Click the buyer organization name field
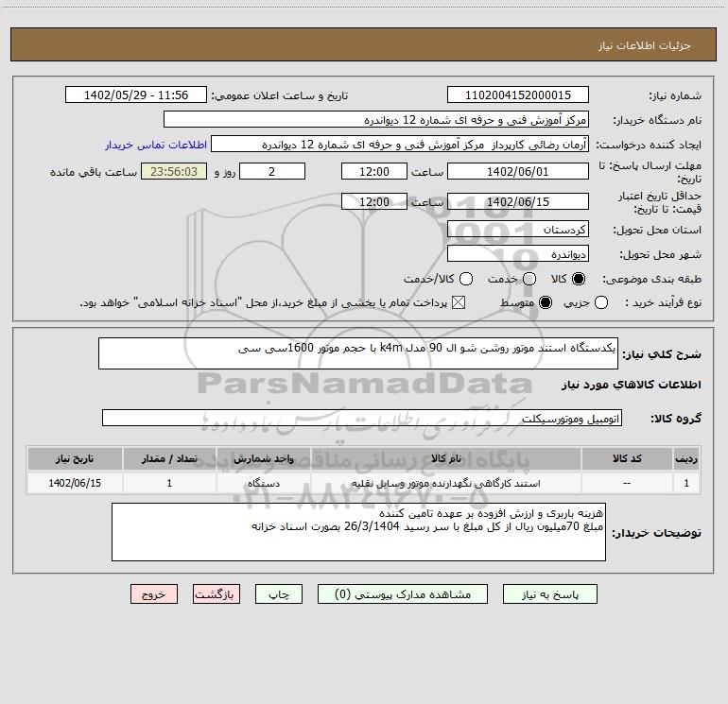 [x=376, y=120]
